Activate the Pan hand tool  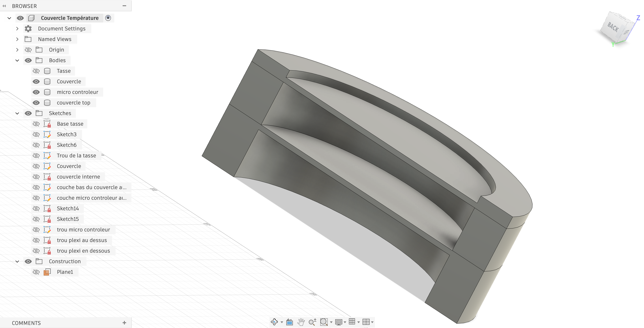301,322
